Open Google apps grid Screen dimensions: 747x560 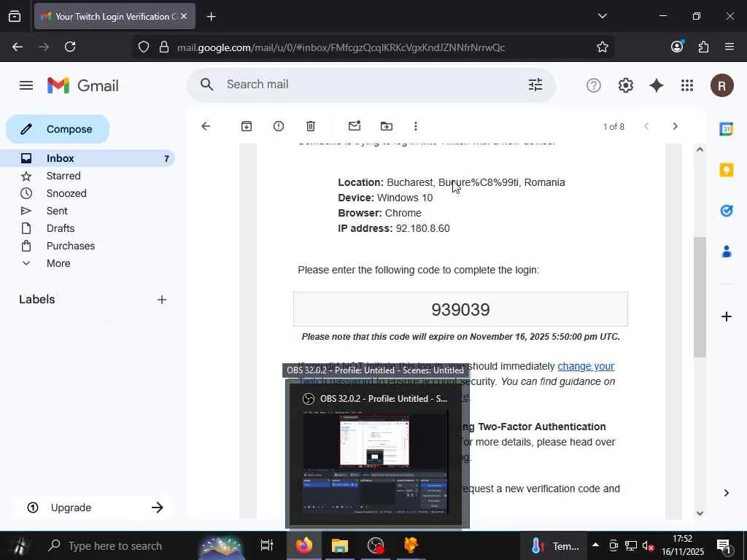coord(687,86)
